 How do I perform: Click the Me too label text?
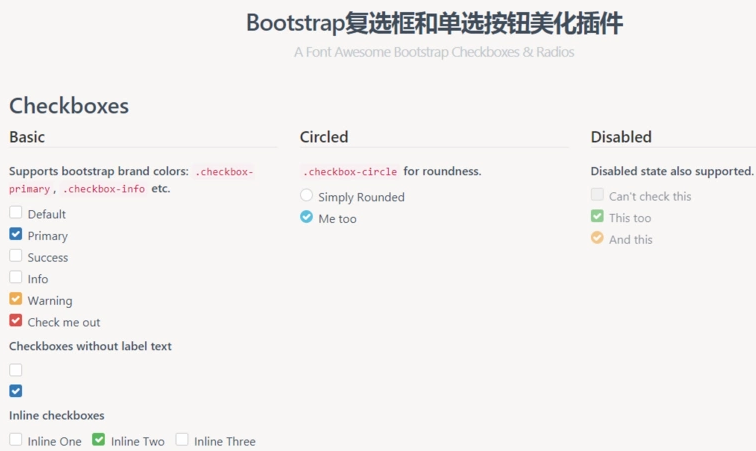[x=337, y=219]
